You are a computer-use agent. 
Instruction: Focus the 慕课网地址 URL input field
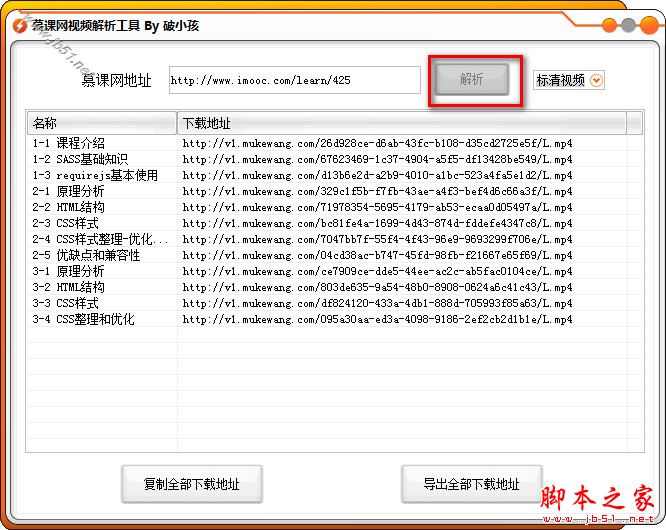coord(294,80)
